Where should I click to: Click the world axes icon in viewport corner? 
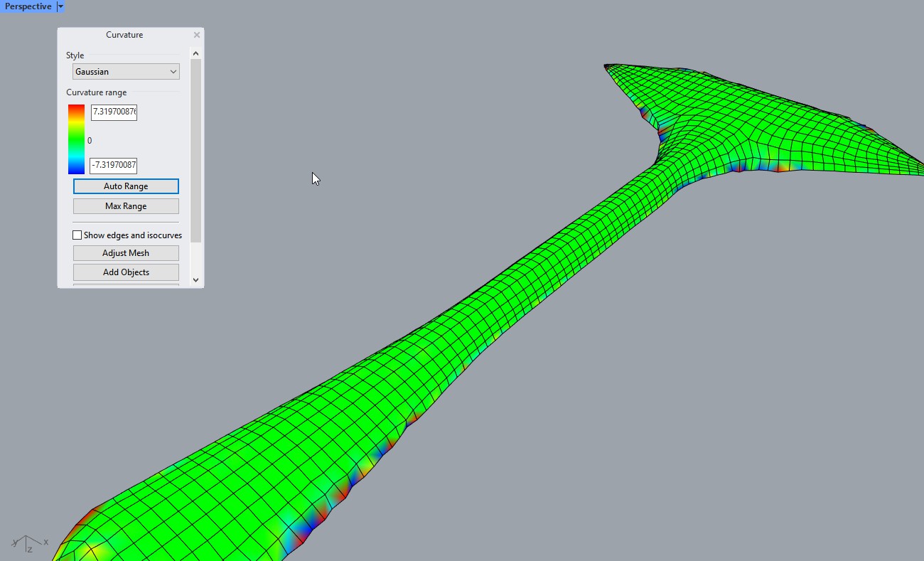coord(28,543)
